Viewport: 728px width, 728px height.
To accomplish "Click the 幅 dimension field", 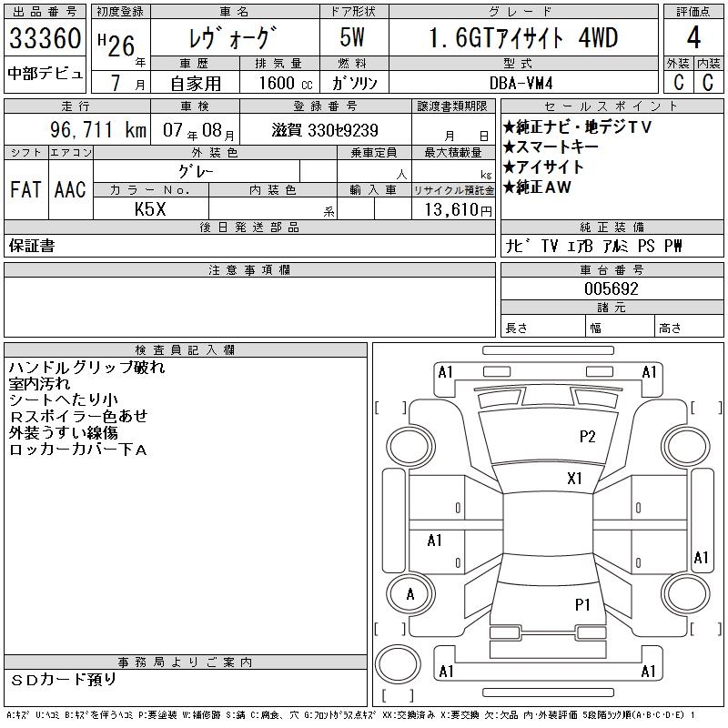I will coord(620,328).
